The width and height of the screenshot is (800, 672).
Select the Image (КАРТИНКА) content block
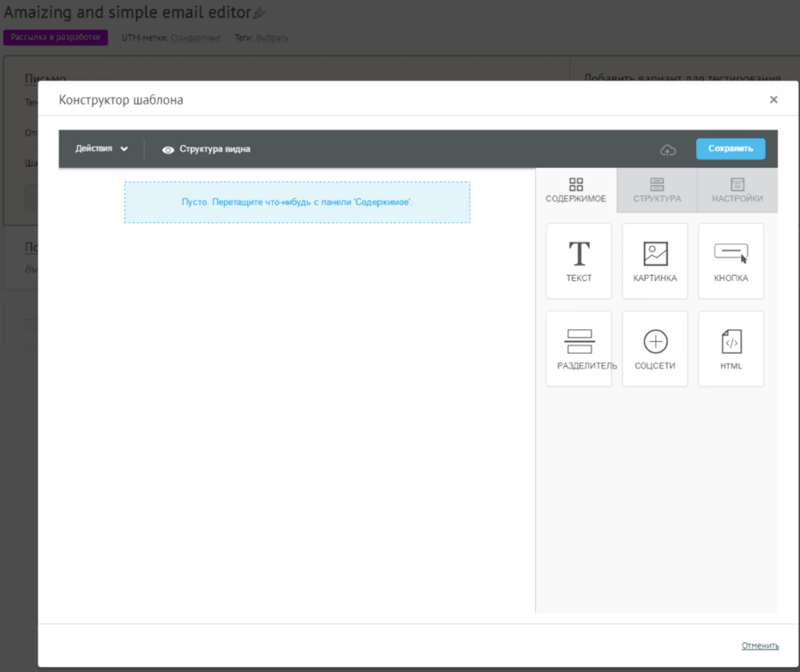pos(654,261)
